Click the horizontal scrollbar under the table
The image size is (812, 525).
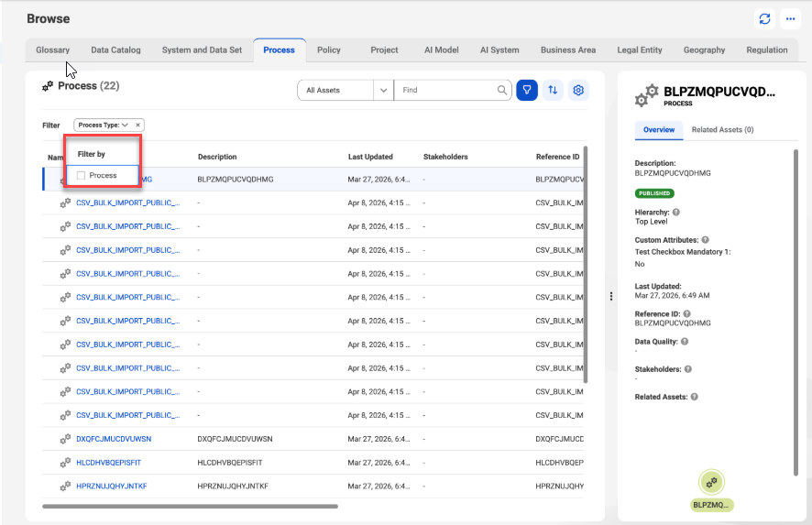click(x=190, y=507)
